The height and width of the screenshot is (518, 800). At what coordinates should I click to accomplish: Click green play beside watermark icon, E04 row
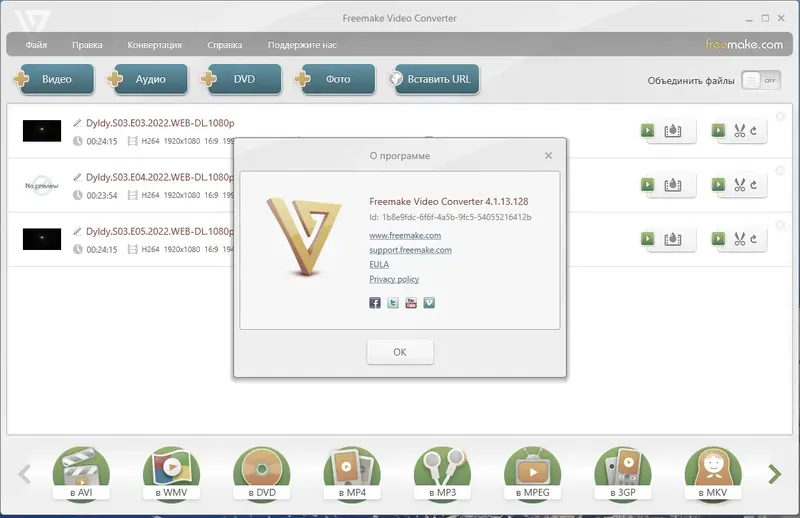point(647,184)
